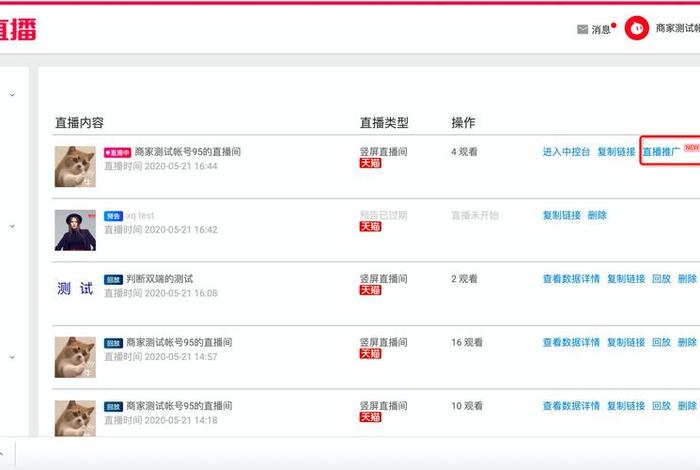Click 天猫 tag in the 14:57 row

pyautogui.click(x=371, y=354)
